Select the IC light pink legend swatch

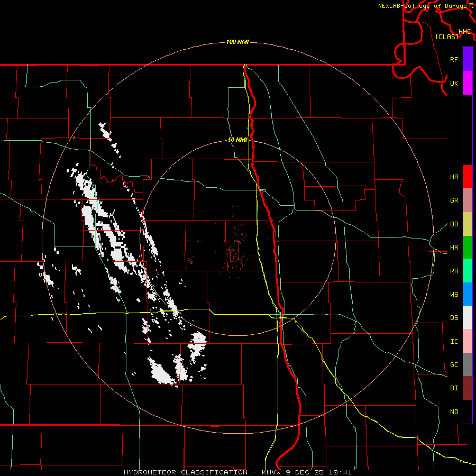click(x=467, y=341)
